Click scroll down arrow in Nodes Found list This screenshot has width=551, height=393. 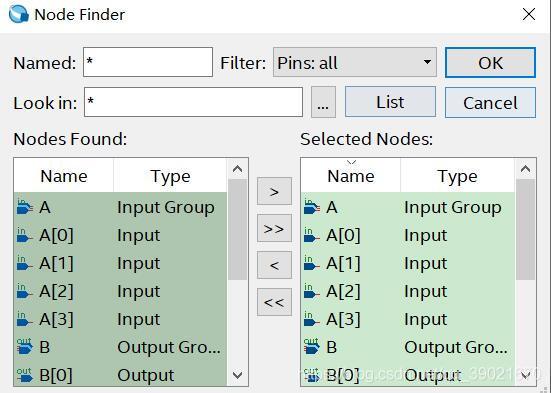point(238,375)
